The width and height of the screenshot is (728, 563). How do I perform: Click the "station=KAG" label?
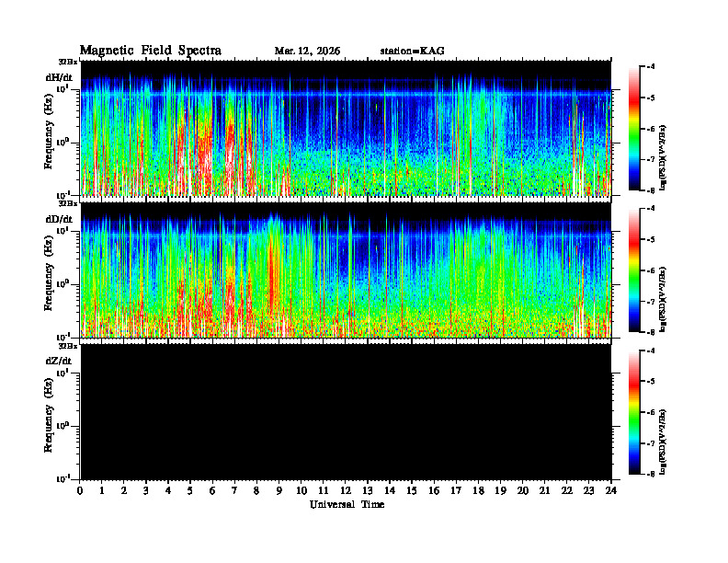coord(413,52)
